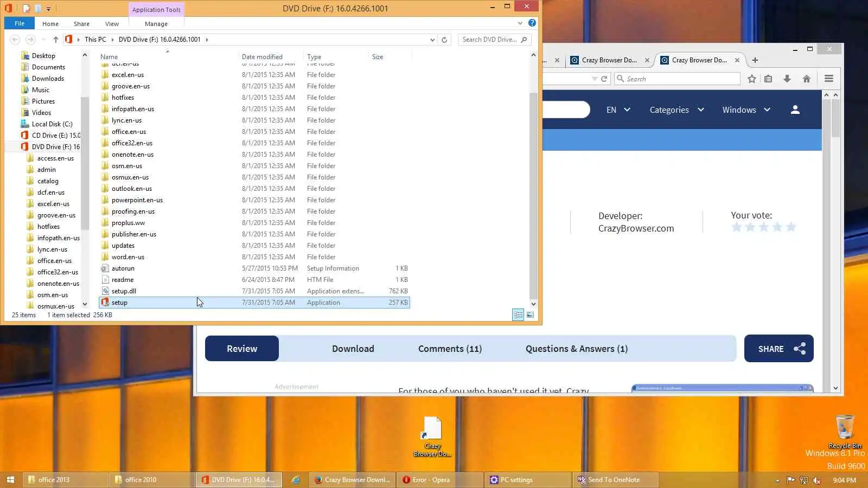Open the Recycle Bin desktop icon
This screenshot has height=488, width=868.
(845, 432)
